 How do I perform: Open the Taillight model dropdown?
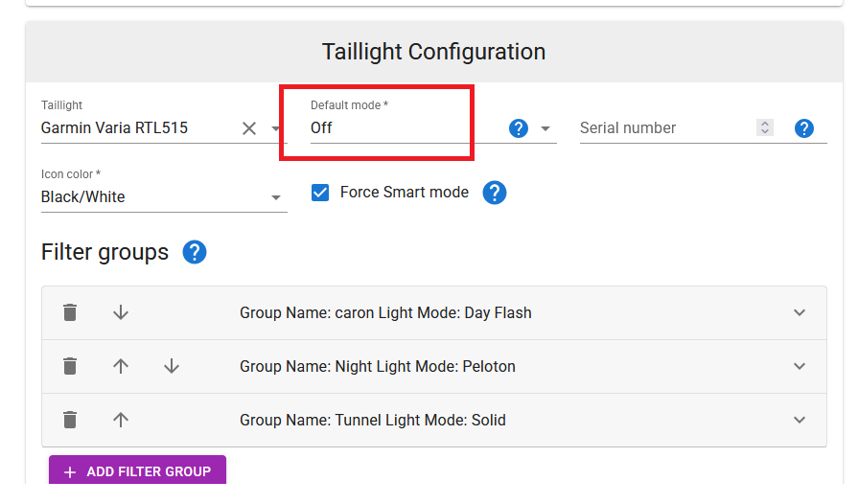click(x=276, y=128)
